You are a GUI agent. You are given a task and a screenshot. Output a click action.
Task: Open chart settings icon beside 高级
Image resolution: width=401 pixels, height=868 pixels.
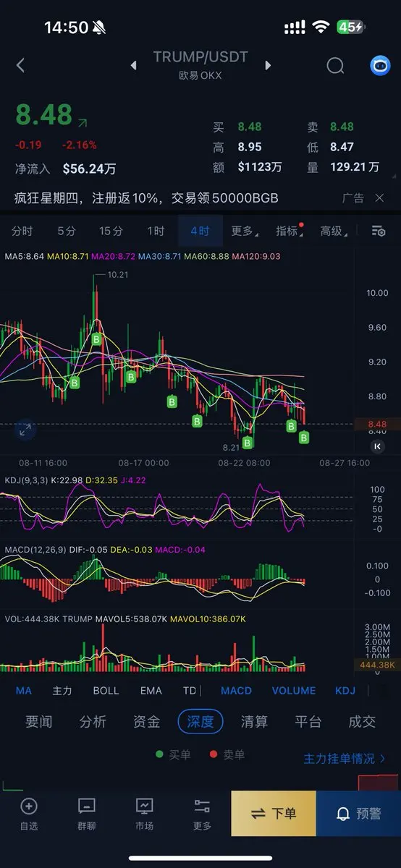378,231
